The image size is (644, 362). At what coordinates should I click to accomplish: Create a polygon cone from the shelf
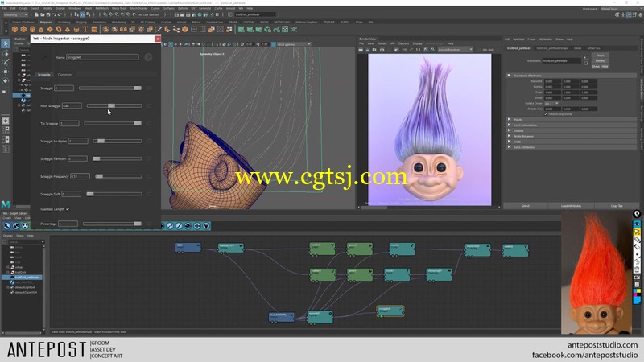tap(41, 30)
